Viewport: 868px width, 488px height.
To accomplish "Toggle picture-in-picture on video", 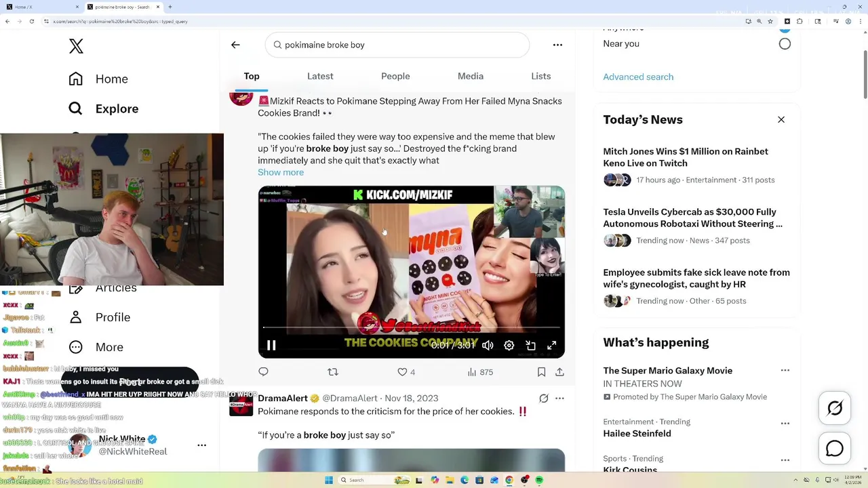I will click(x=531, y=346).
